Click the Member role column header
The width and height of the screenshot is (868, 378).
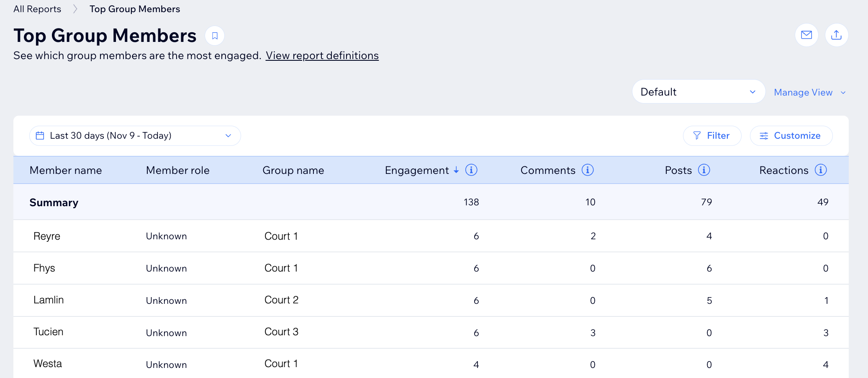coord(177,171)
